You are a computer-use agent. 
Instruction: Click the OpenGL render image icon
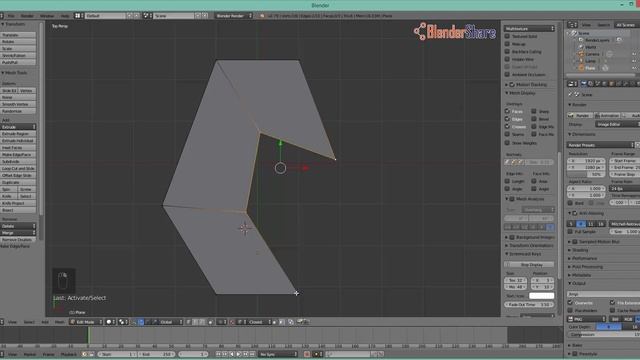300,322
